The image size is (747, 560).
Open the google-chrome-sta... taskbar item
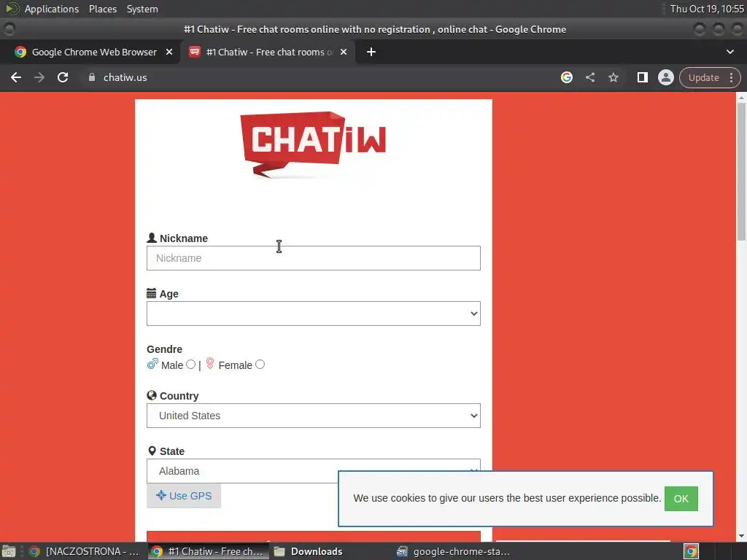pyautogui.click(x=454, y=551)
